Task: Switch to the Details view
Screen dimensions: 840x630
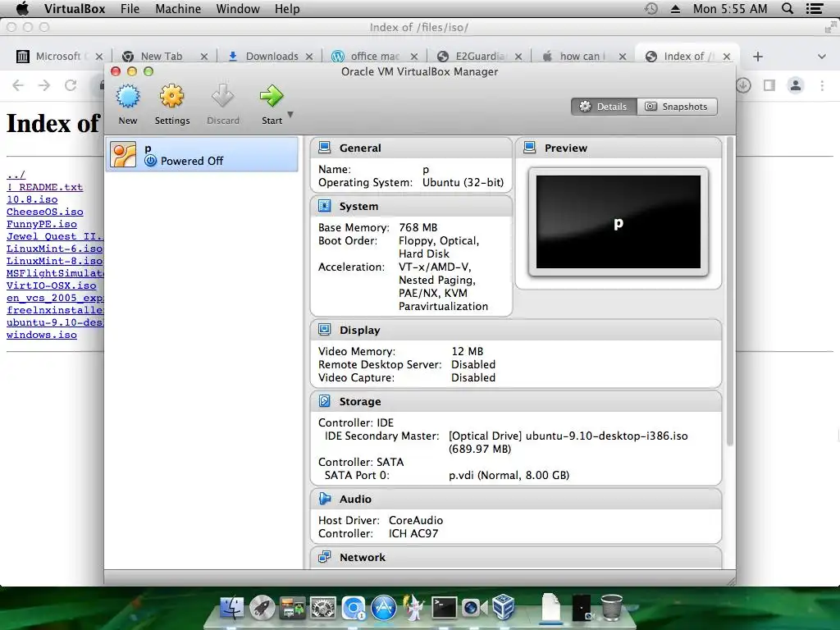Action: [x=604, y=107]
